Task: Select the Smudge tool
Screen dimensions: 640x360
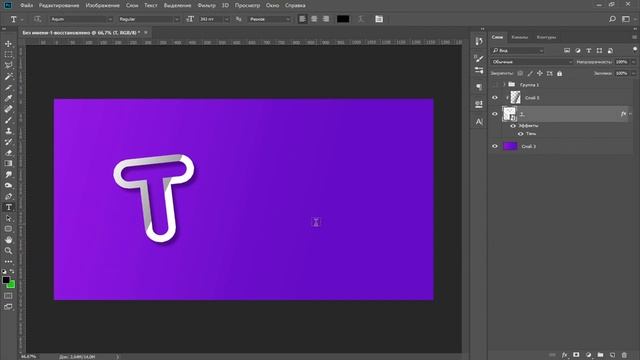Action: pyautogui.click(x=8, y=174)
